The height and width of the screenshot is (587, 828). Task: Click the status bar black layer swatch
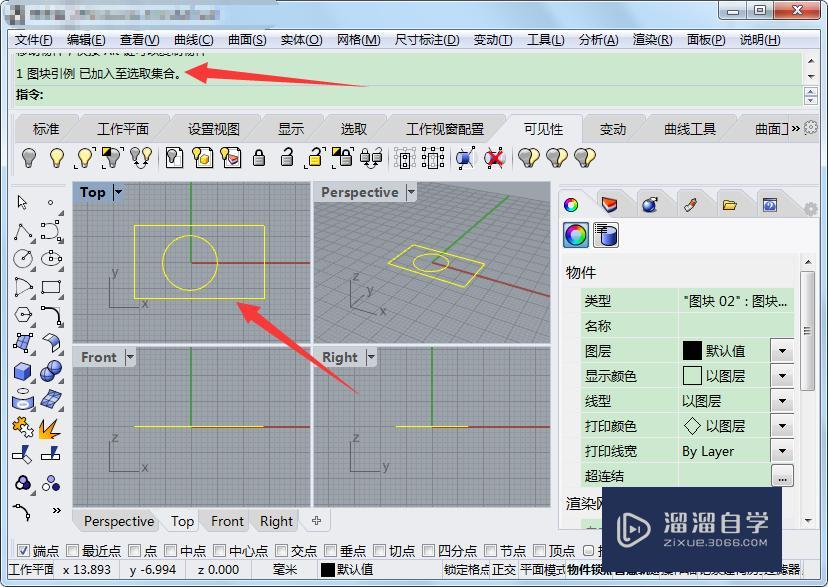[x=328, y=570]
